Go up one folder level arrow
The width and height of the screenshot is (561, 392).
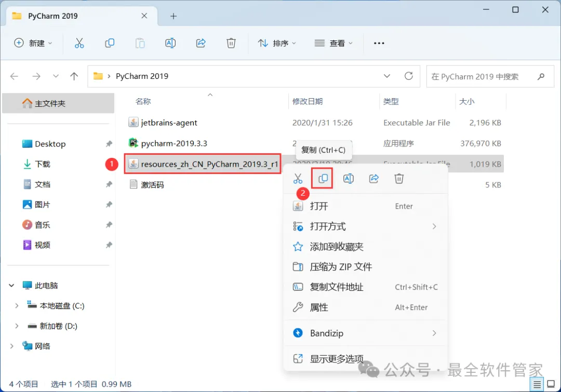(74, 76)
